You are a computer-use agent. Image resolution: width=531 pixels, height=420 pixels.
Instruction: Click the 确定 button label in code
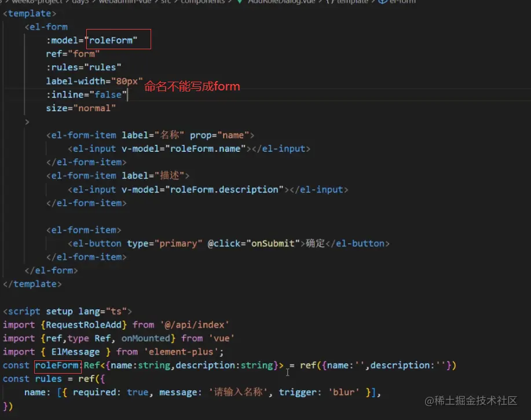[315, 243]
